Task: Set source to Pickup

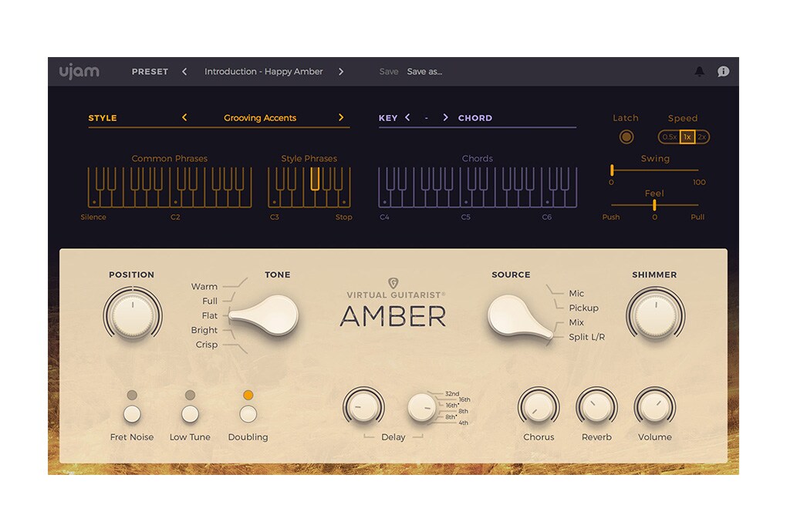Action: coord(583,308)
